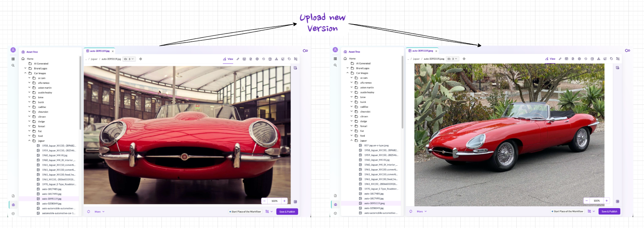Click the locate-in-tree target icon beside ID in the .jpeg window
The image size is (644, 228).
464,59
